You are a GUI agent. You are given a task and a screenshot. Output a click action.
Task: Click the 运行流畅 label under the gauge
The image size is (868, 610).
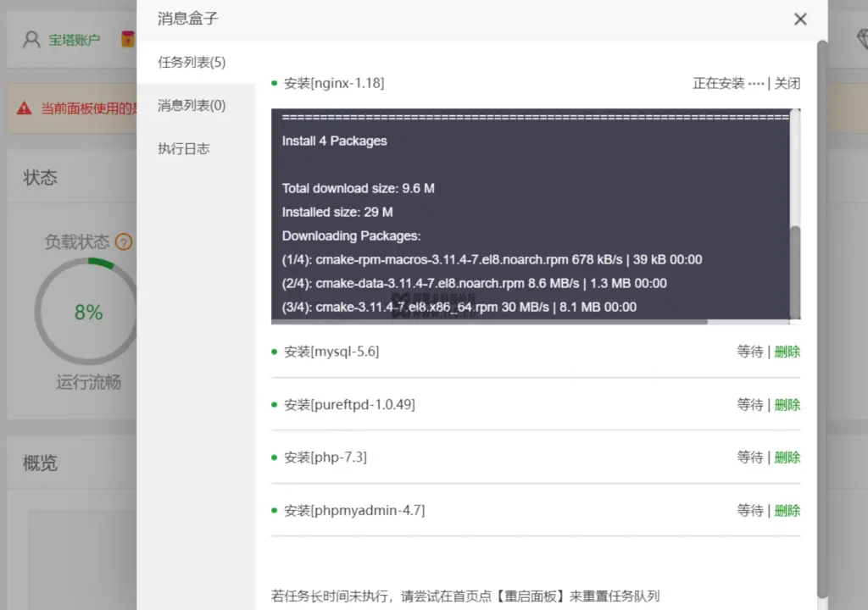88,382
